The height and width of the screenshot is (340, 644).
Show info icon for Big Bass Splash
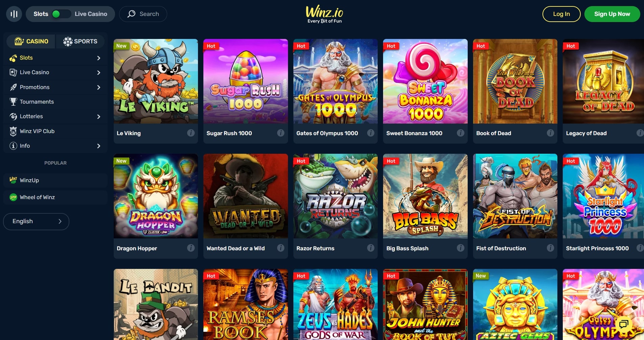coord(460,248)
